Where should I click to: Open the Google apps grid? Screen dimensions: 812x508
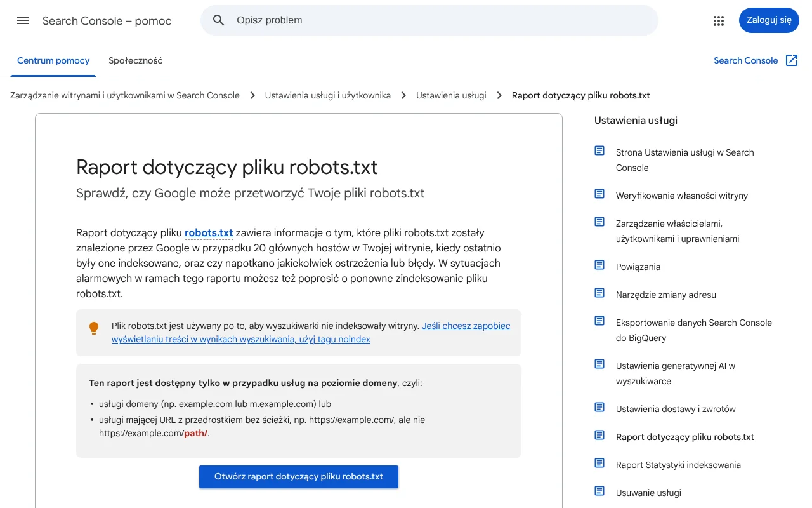(x=719, y=21)
